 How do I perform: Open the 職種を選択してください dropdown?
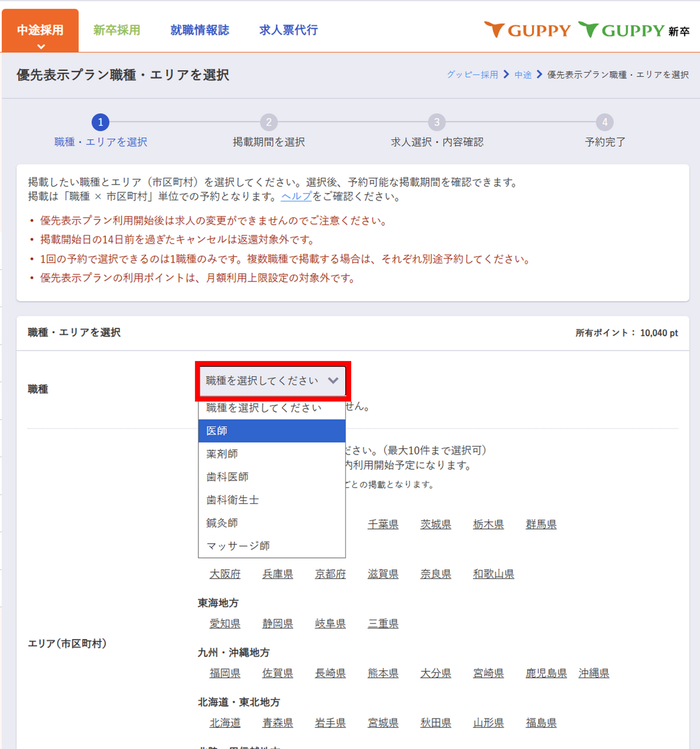[272, 381]
